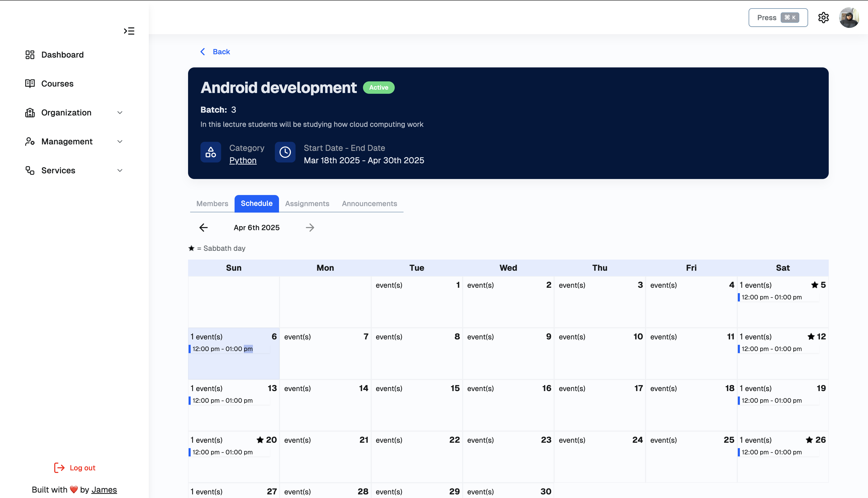Click the Android development title

(x=278, y=88)
